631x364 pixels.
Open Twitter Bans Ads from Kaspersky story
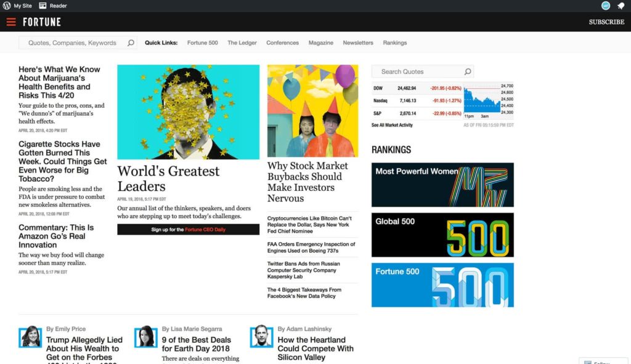(303, 270)
